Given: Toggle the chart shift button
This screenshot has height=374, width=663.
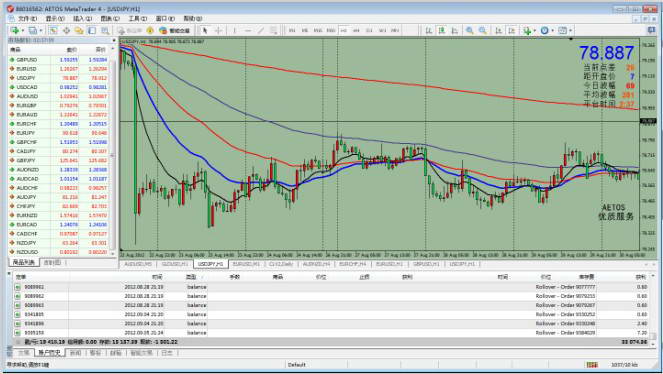Looking at the screenshot, I should [x=512, y=30].
